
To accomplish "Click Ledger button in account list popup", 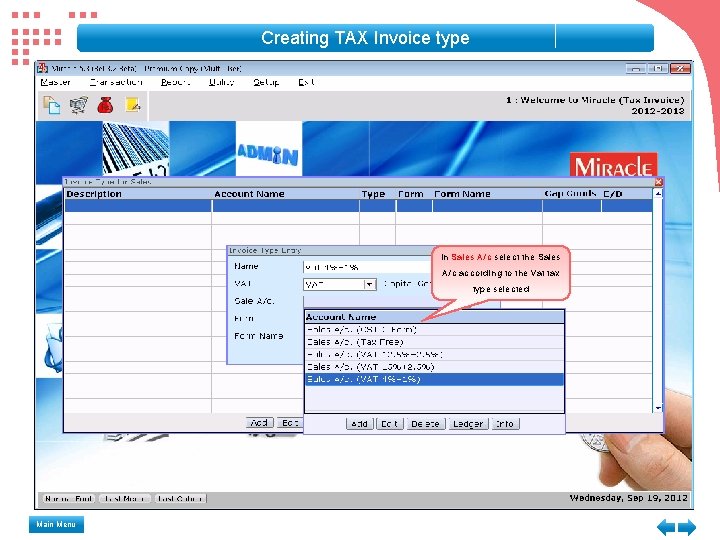I will pyautogui.click(x=468, y=424).
